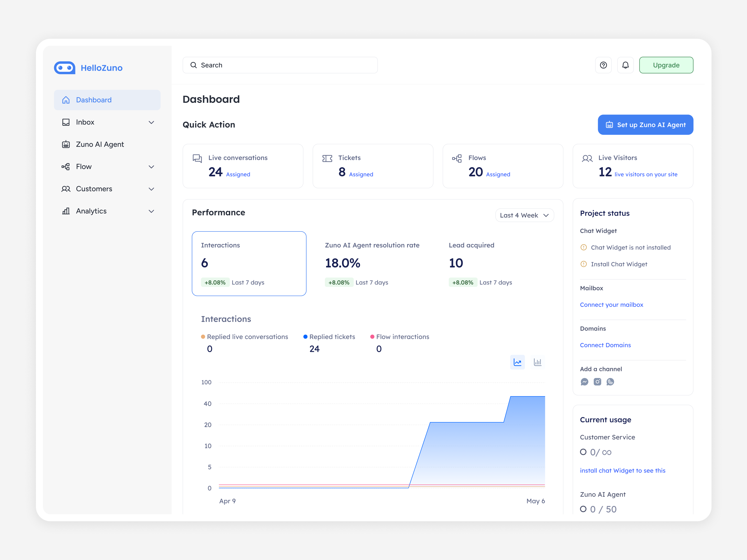Add the Instagram channel icon
The width and height of the screenshot is (747, 560).
point(597,382)
